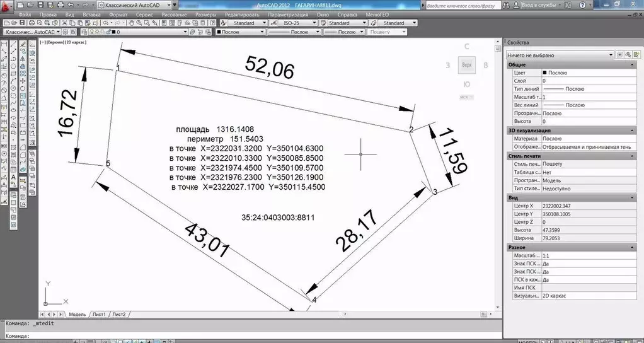The width and height of the screenshot is (644, 343).
Task: Click the Text Style icon before Standard dropdown
Action: pyautogui.click(x=223, y=23)
